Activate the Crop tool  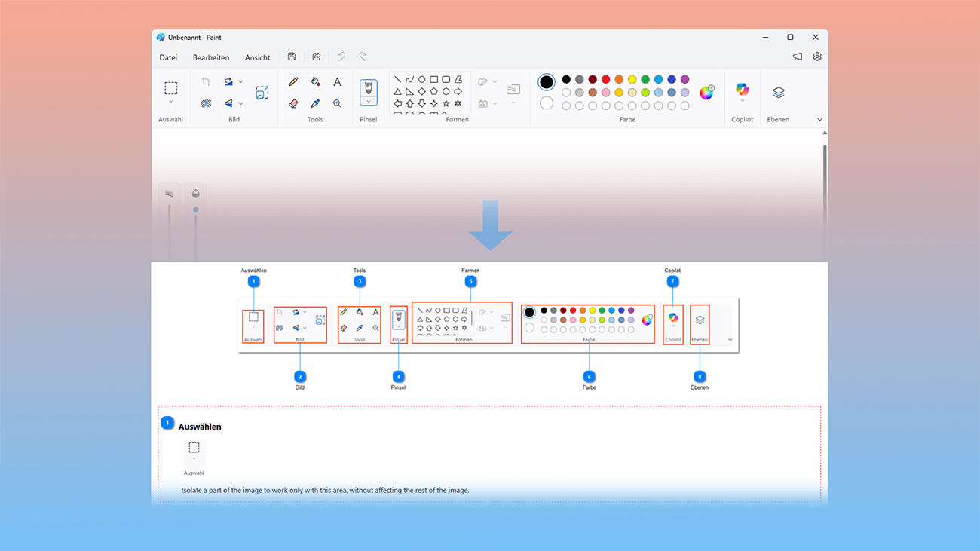coord(207,81)
